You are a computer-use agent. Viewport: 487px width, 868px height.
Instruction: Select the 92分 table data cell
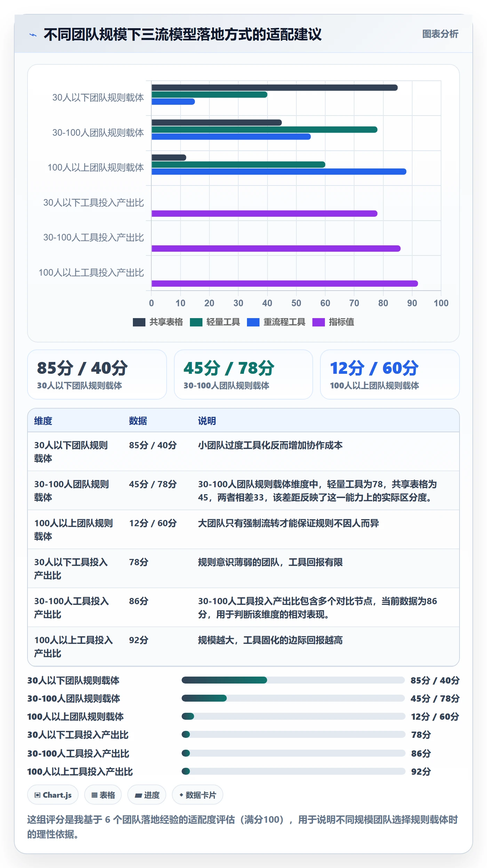pos(139,640)
